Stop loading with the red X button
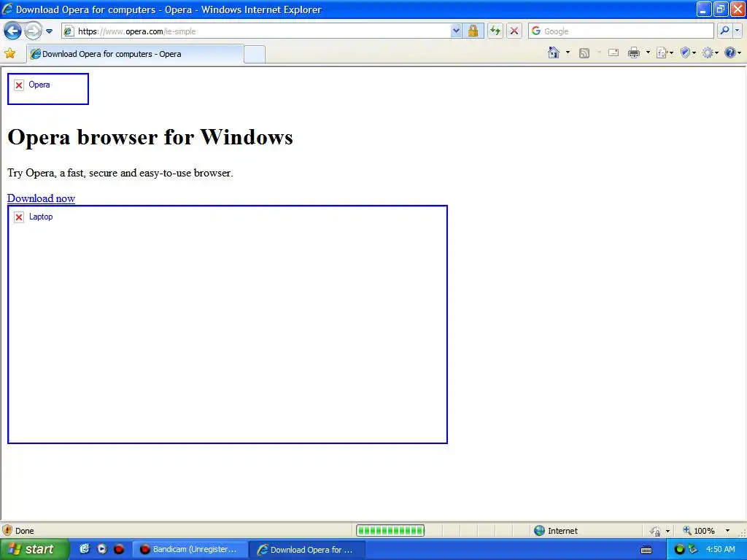 click(514, 31)
